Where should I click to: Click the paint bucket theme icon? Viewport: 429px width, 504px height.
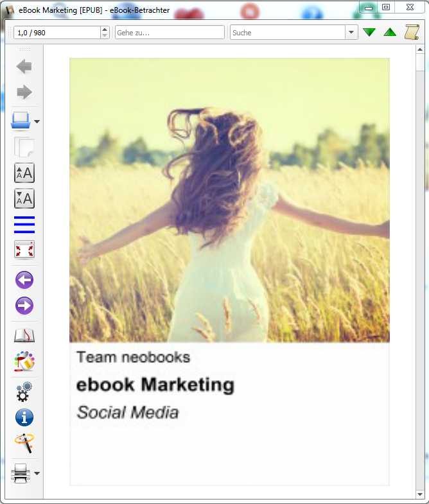[24, 361]
